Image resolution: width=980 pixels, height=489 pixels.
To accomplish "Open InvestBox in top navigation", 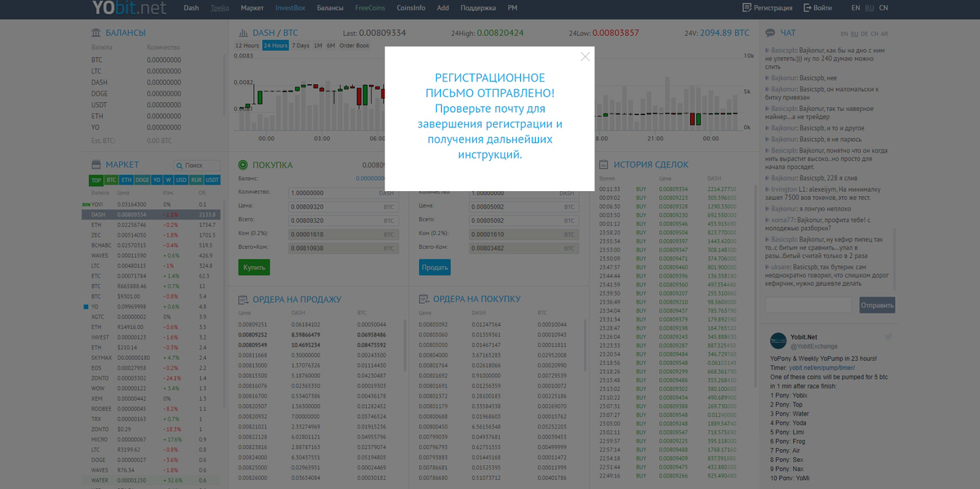I will point(290,8).
